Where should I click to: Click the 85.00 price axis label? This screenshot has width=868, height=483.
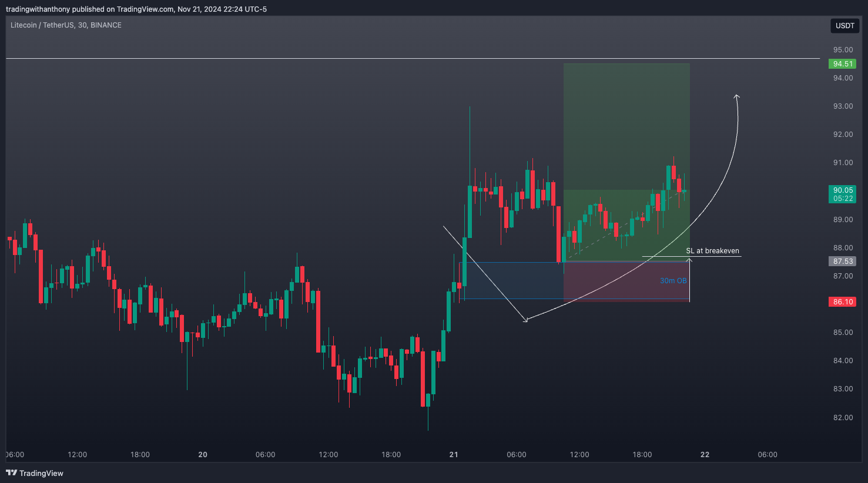(x=843, y=333)
